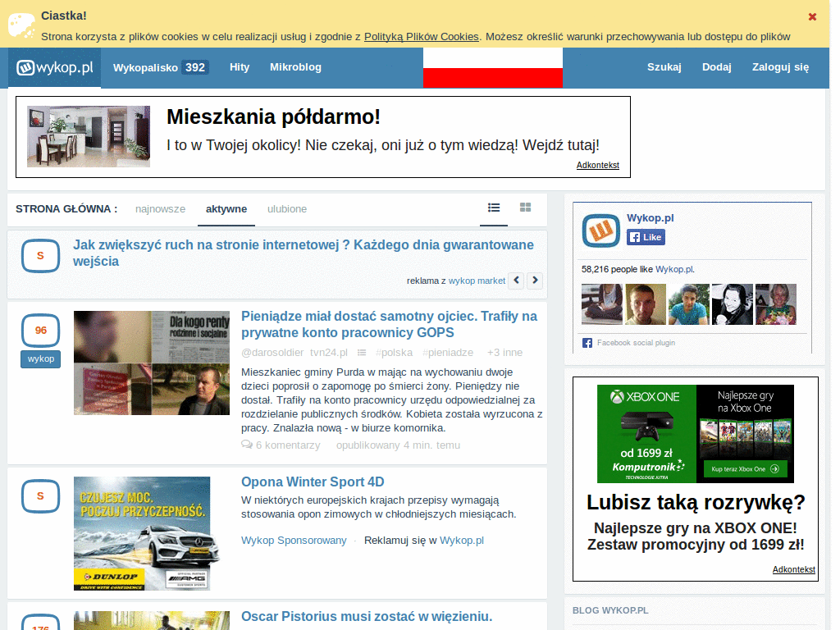This screenshot has width=840, height=630.
Task: Click Zaloguj się to log in
Action: 780,67
